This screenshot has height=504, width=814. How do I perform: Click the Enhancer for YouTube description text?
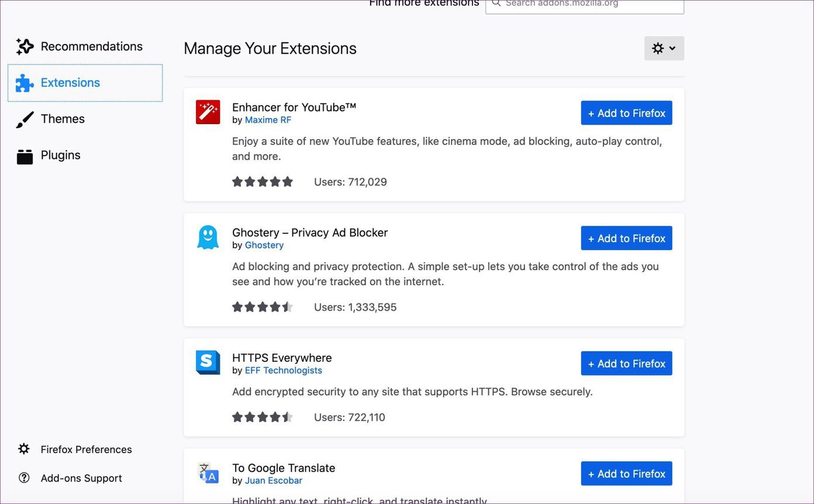[447, 149]
